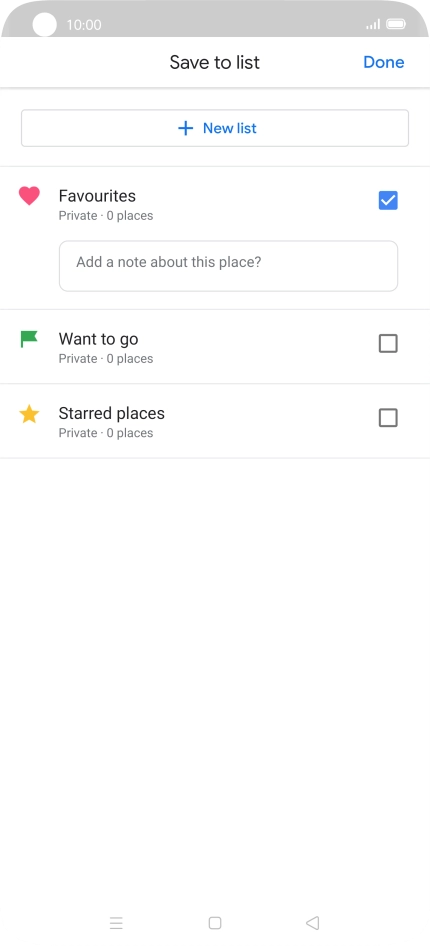Focus the Add a note field

click(x=229, y=266)
